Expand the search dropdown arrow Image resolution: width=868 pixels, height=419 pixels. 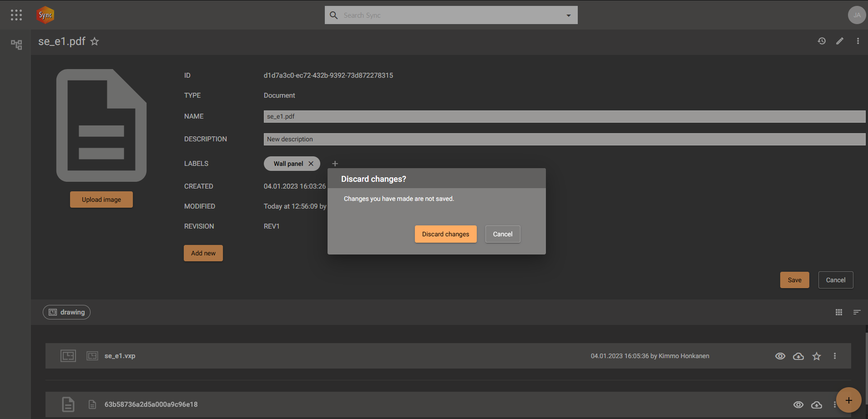pos(568,15)
